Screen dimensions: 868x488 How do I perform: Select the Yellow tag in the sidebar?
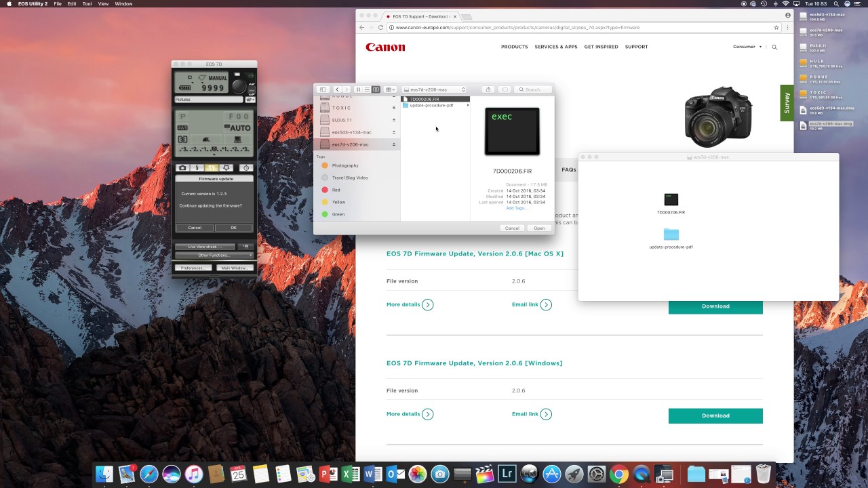(338, 202)
